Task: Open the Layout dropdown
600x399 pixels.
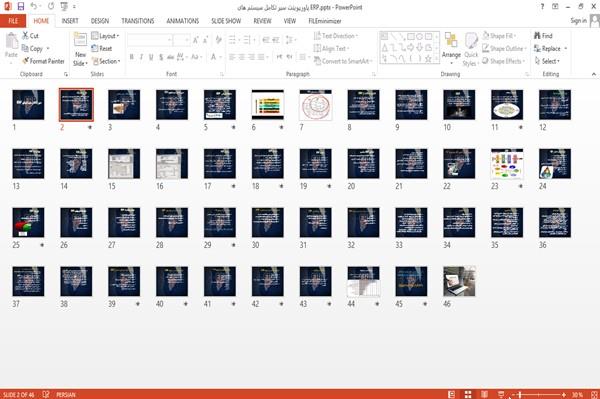Action: (x=105, y=36)
